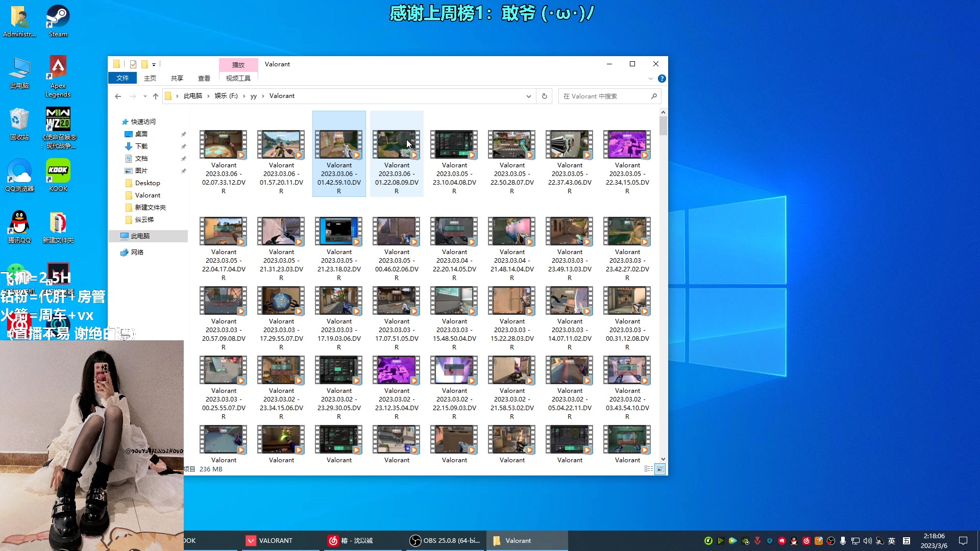
Task: Open the taskbar clock showing 2:18:06
Action: pyautogui.click(x=934, y=541)
